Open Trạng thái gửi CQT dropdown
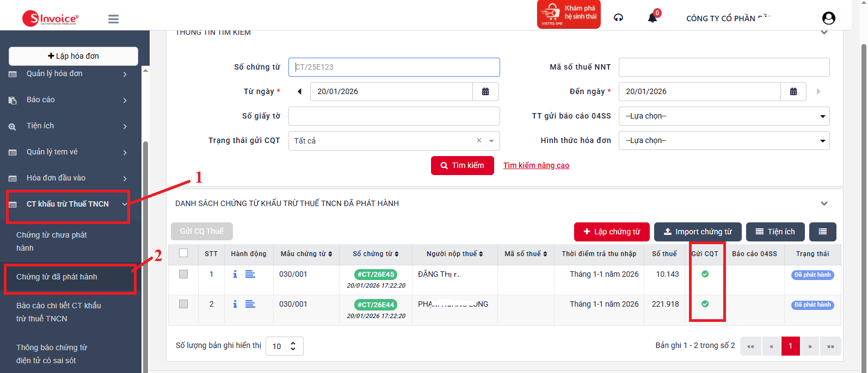This screenshot has height=373, width=868. [394, 141]
